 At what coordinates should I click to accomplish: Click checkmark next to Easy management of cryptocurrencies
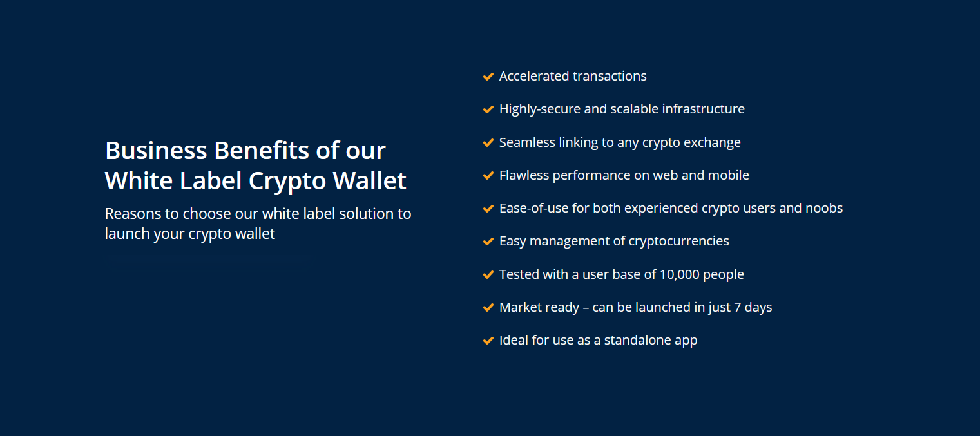click(488, 242)
